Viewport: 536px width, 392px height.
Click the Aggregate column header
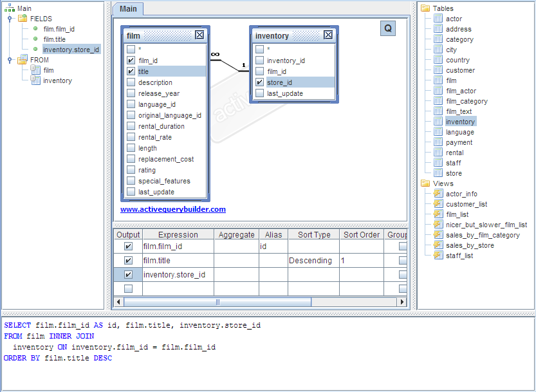237,234
